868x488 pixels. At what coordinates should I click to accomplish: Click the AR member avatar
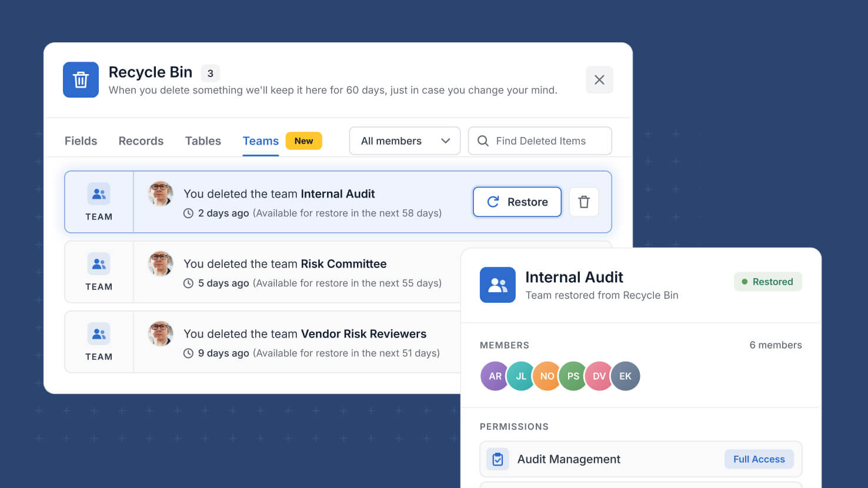(495, 376)
